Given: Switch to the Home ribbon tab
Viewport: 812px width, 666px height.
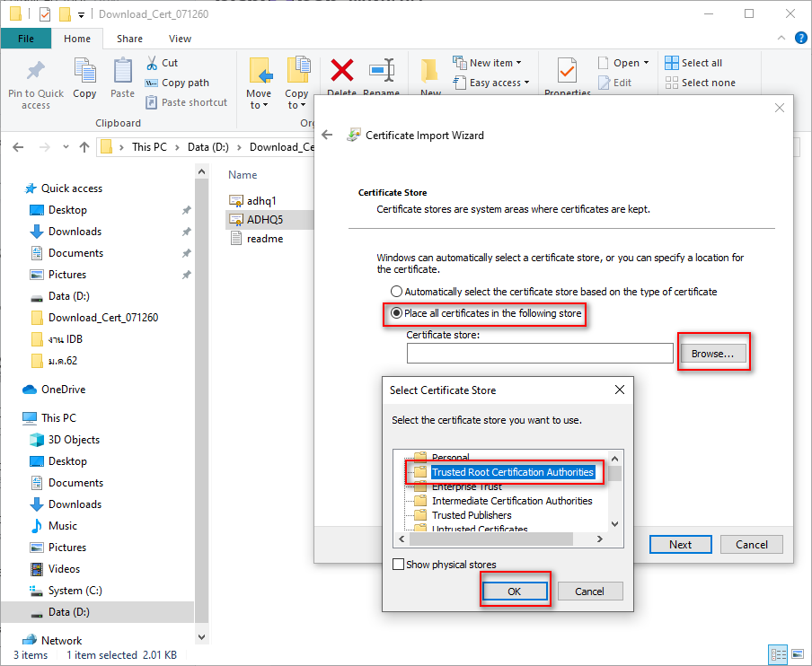Looking at the screenshot, I should [77, 39].
